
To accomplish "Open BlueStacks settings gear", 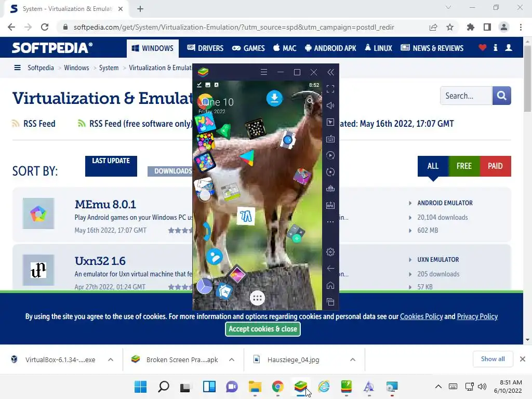I will (330, 252).
